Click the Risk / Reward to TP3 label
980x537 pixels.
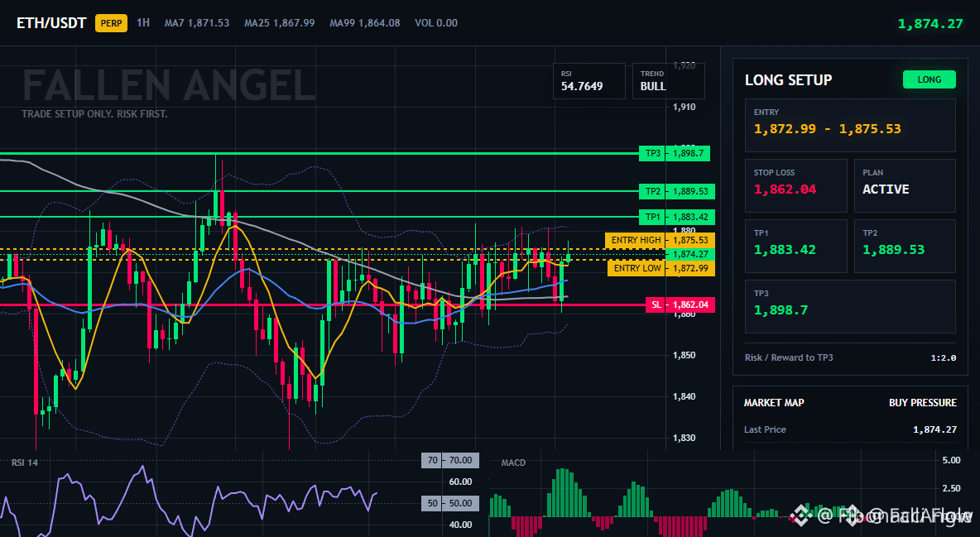[789, 357]
